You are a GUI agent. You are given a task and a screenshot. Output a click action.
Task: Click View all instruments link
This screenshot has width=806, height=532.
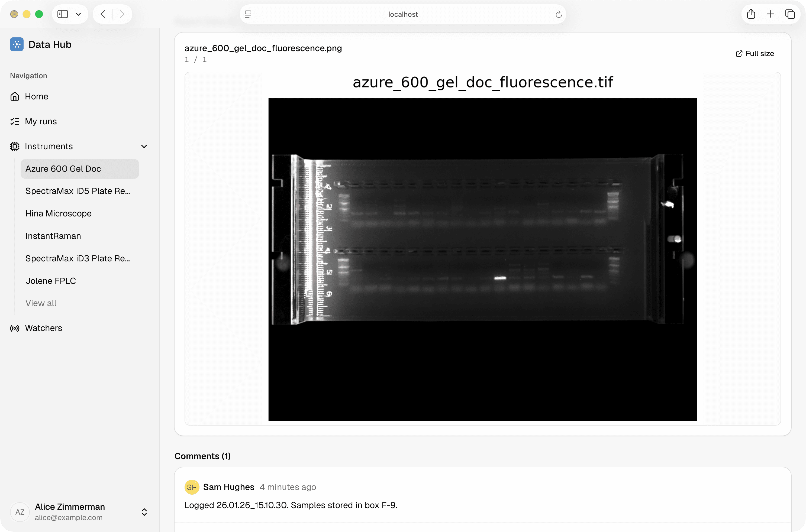pyautogui.click(x=41, y=303)
